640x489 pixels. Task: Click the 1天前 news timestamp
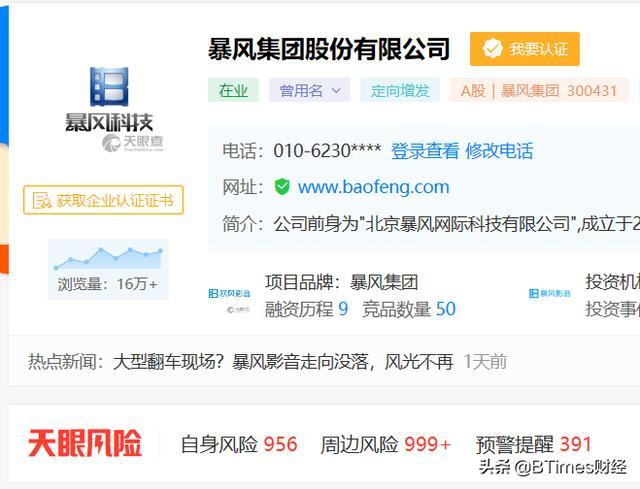coord(485,362)
